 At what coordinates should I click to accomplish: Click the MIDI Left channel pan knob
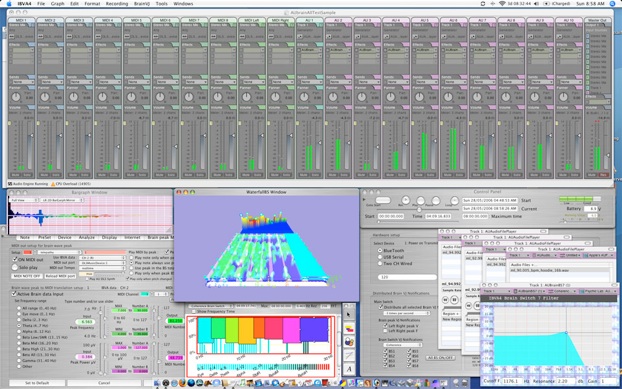click(246, 97)
